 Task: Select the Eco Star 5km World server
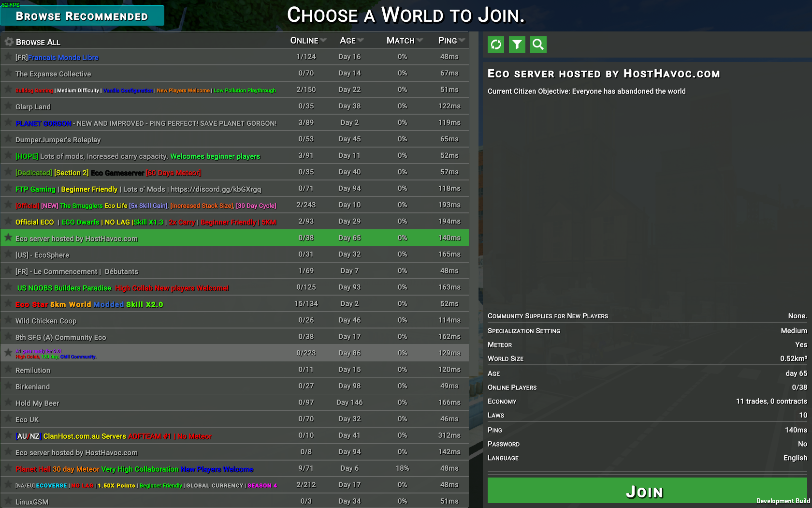pyautogui.click(x=235, y=304)
